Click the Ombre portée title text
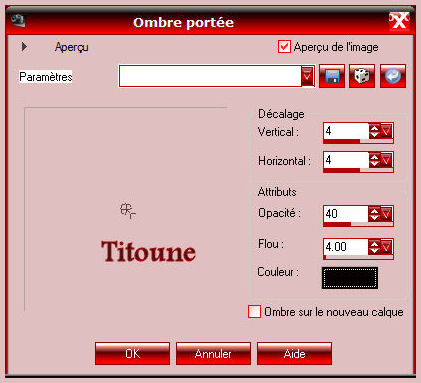 (183, 23)
